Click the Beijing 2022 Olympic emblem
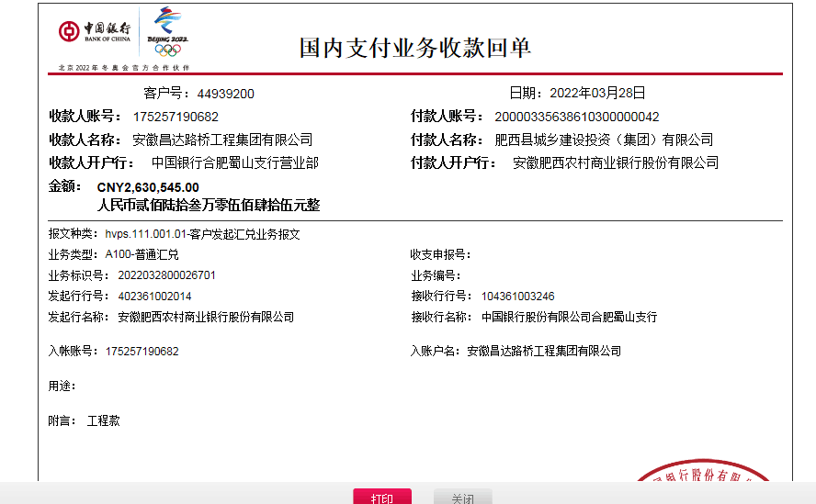This screenshot has width=816, height=504. pos(168,33)
